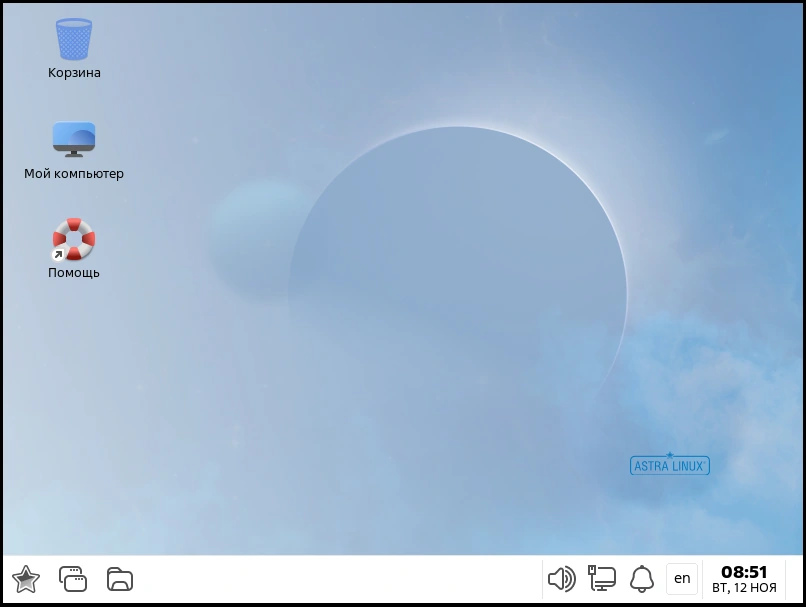Screen dimensions: 806x607
Task: Click the Помощь label text
Action: click(74, 273)
